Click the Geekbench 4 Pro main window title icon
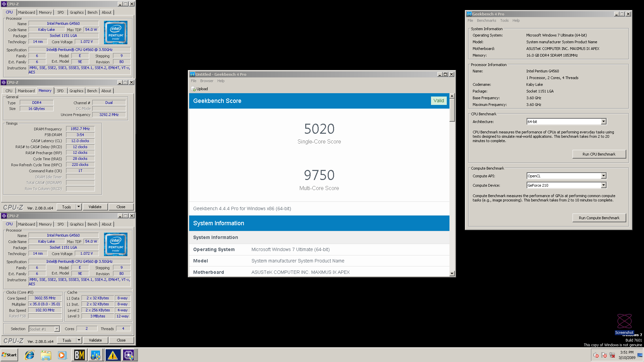Viewport: 644px width, 362px height. [x=469, y=14]
